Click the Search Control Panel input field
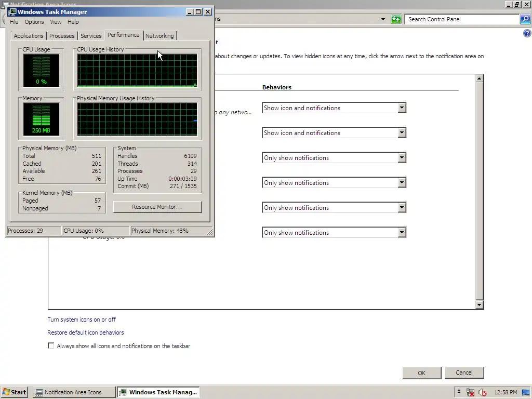532x399 pixels. click(x=462, y=19)
